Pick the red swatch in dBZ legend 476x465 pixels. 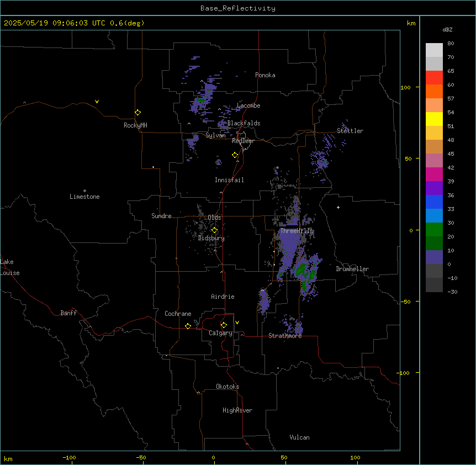[434, 77]
